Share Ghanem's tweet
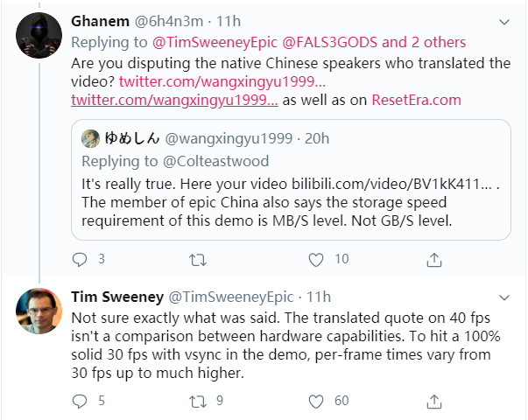 pyautogui.click(x=434, y=259)
